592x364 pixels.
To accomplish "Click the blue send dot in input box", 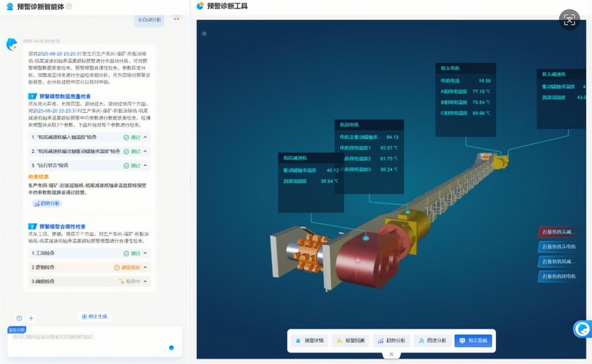I will [x=171, y=348].
